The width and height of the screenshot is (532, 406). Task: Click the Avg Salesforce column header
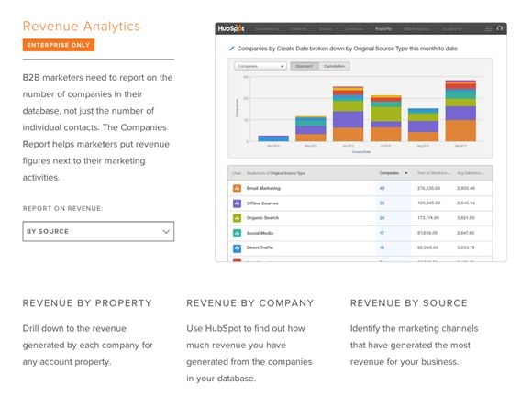pyautogui.click(x=471, y=173)
